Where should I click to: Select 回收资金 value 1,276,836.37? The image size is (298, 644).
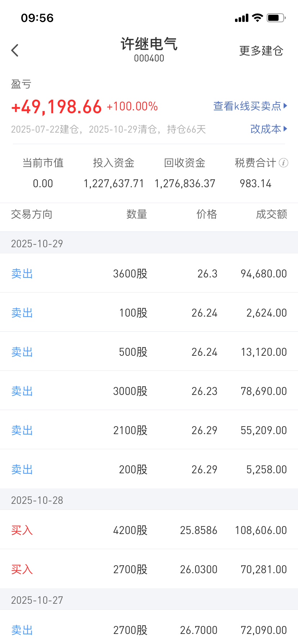pyautogui.click(x=185, y=184)
